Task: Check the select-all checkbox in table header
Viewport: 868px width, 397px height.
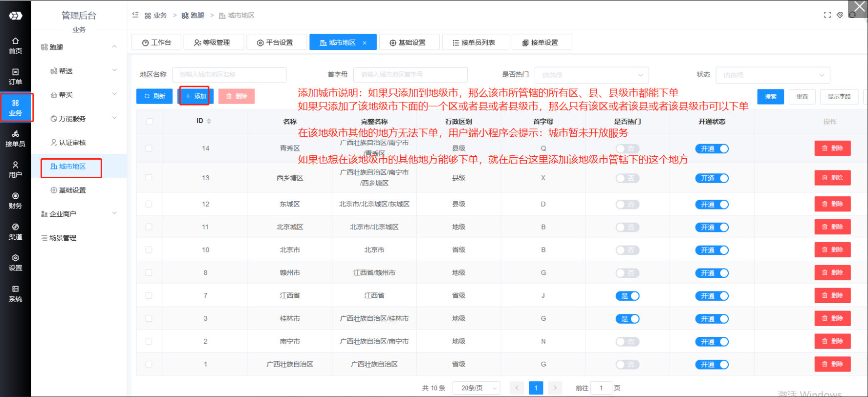Action: click(150, 122)
